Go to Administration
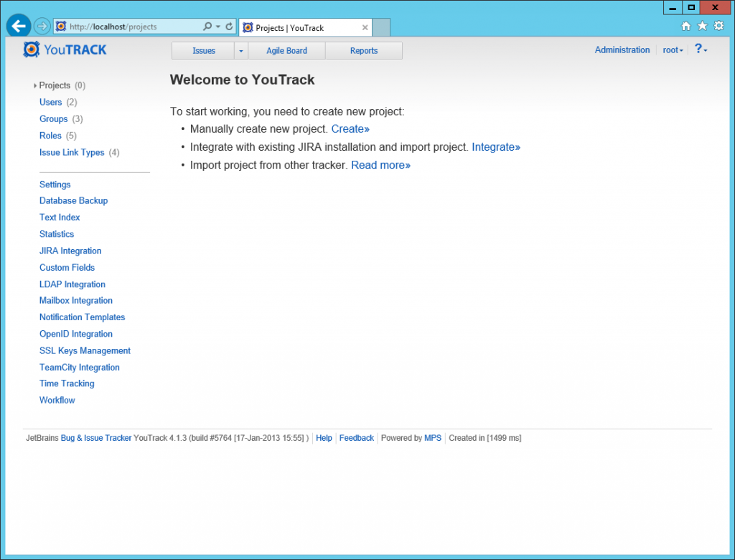The image size is (735, 560). point(622,50)
